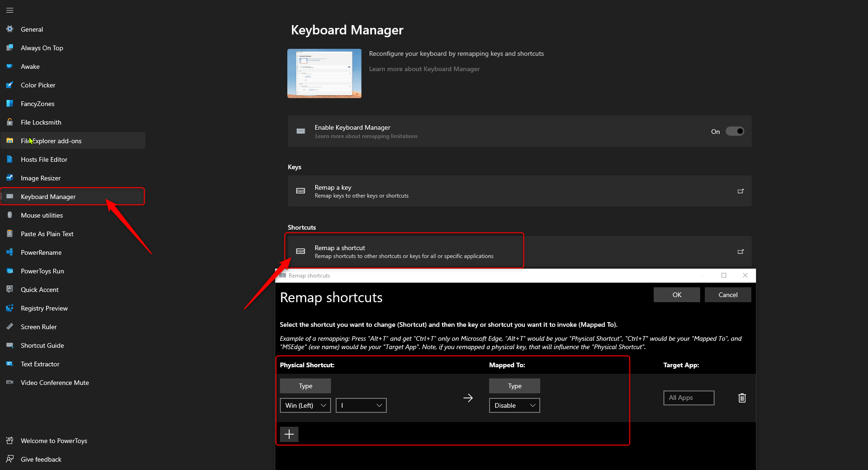This screenshot has height=470, width=868.
Task: Open Remap a key external window icon
Action: pos(741,191)
